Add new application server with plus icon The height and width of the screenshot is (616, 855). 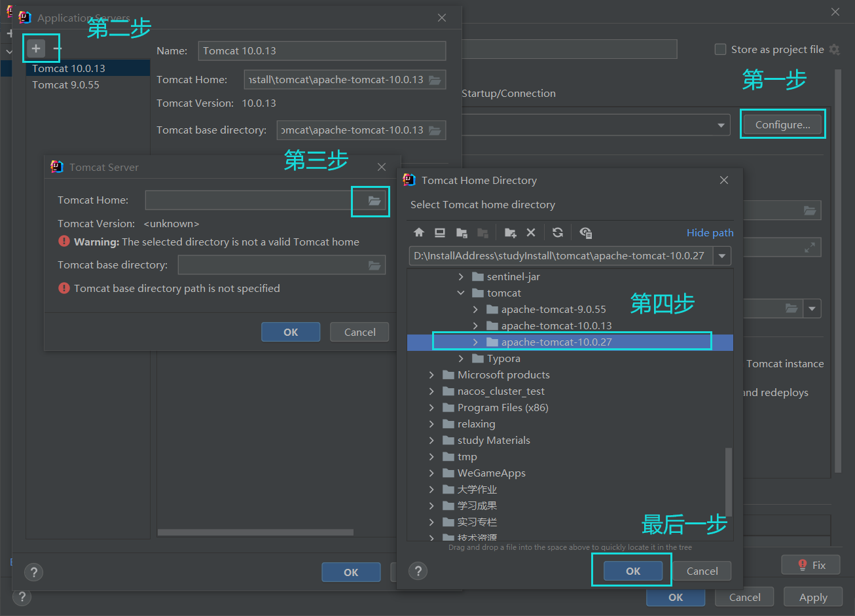pos(36,48)
